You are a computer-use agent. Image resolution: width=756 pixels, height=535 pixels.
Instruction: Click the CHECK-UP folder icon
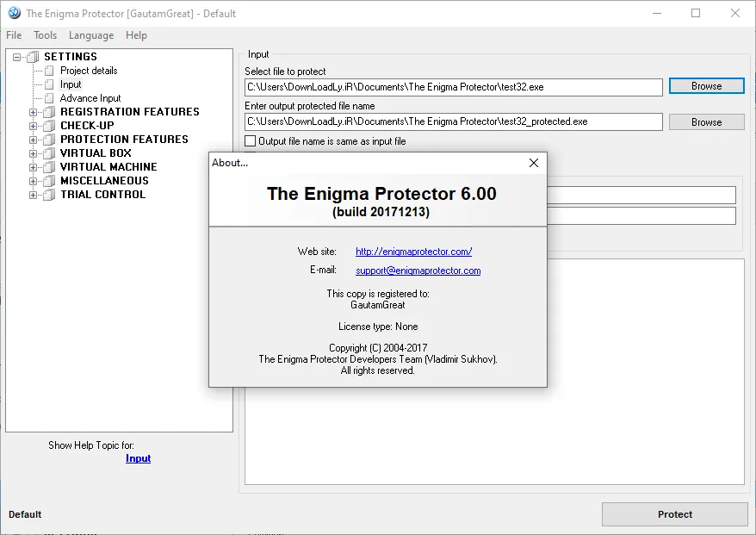click(49, 126)
